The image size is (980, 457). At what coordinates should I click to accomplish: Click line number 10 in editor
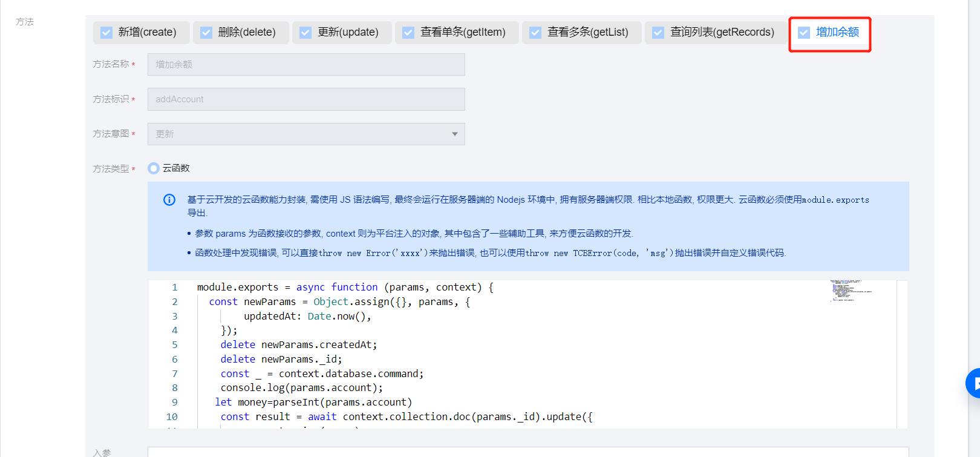coord(172,417)
